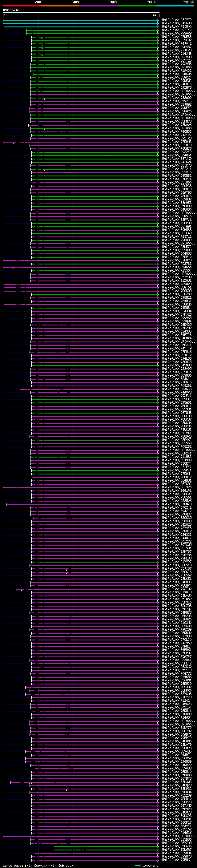Image resolution: width=197 pixels, height=868 pixels.
Task: Click label UniRef100_B2SE82
Action: click(177, 40)
